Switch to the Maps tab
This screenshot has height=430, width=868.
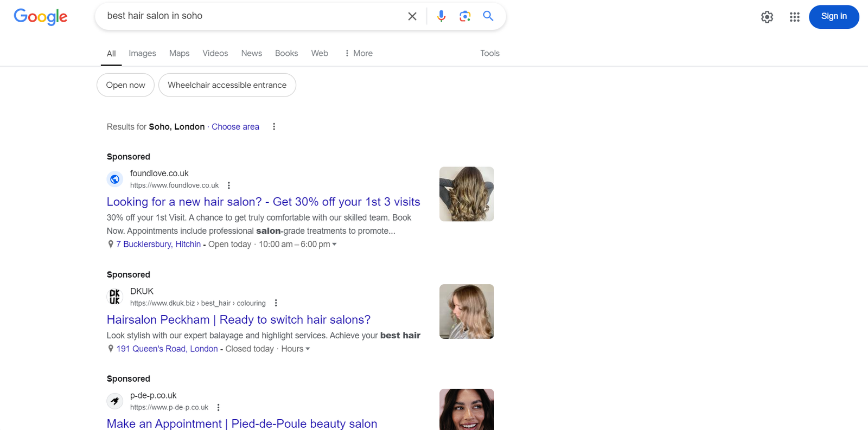click(x=179, y=53)
